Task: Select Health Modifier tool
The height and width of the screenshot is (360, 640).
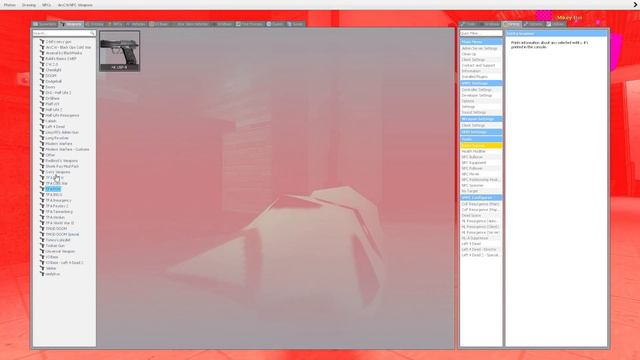Action: click(481, 151)
